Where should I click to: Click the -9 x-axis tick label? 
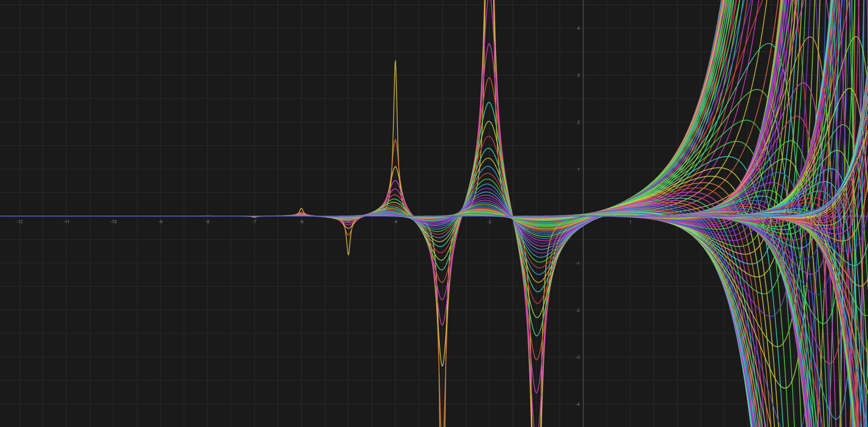(x=160, y=222)
